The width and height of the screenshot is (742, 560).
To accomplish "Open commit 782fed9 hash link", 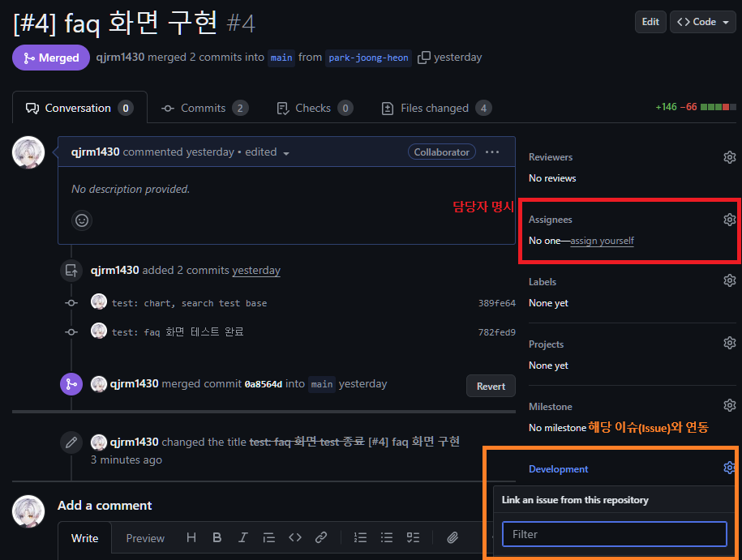I will tap(496, 332).
